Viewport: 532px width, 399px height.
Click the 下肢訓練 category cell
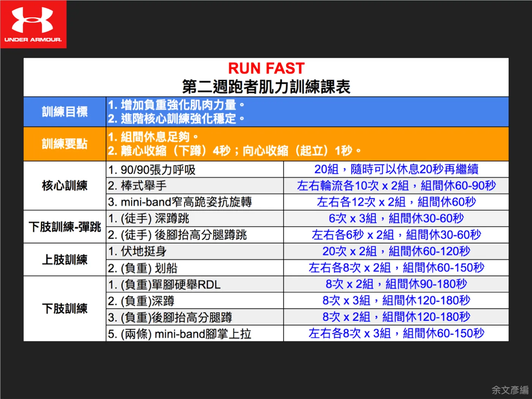click(x=65, y=309)
